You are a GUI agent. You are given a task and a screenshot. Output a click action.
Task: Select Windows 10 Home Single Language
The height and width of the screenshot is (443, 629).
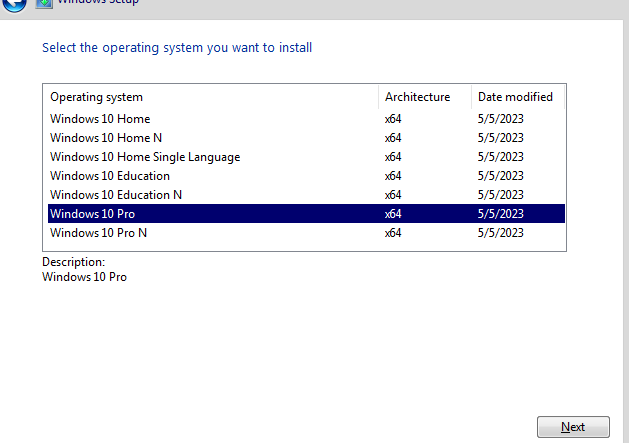coord(306,156)
